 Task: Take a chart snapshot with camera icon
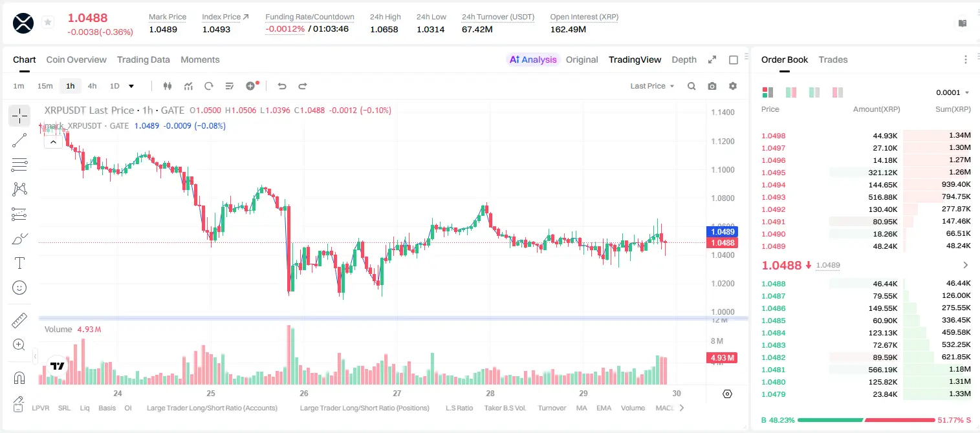[712, 86]
